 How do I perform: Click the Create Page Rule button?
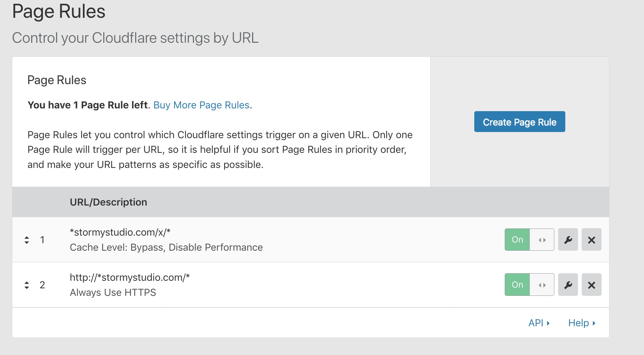coord(519,122)
